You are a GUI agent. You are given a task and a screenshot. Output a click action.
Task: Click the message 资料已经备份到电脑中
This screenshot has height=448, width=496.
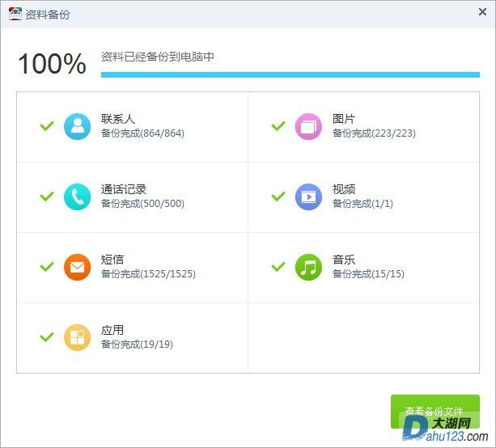click(x=158, y=57)
